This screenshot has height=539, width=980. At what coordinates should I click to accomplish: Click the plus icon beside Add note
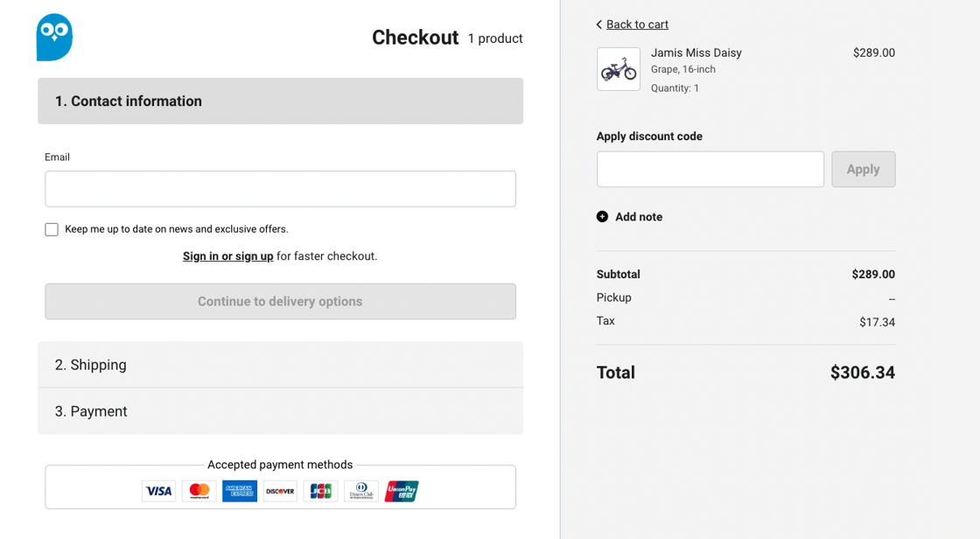[602, 217]
